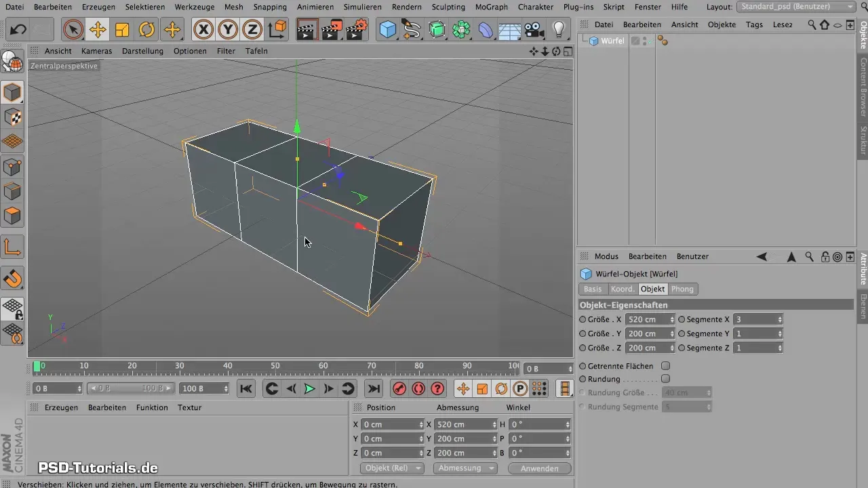
Task: Click the Anwenden button
Action: (540, 468)
